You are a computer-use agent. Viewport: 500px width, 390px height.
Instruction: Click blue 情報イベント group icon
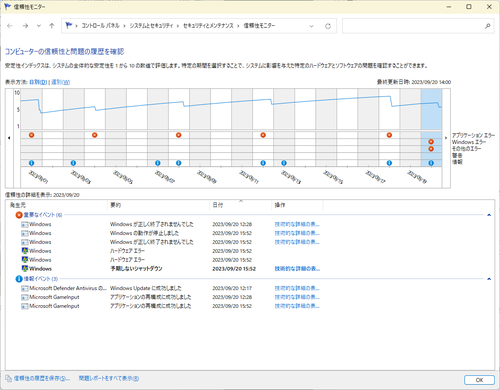tap(19, 279)
